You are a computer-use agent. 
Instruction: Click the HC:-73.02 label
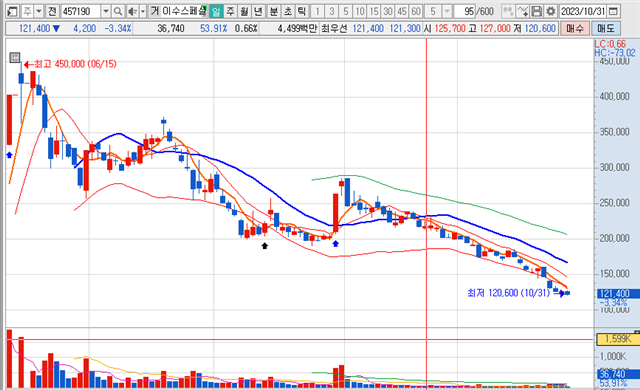pos(615,53)
